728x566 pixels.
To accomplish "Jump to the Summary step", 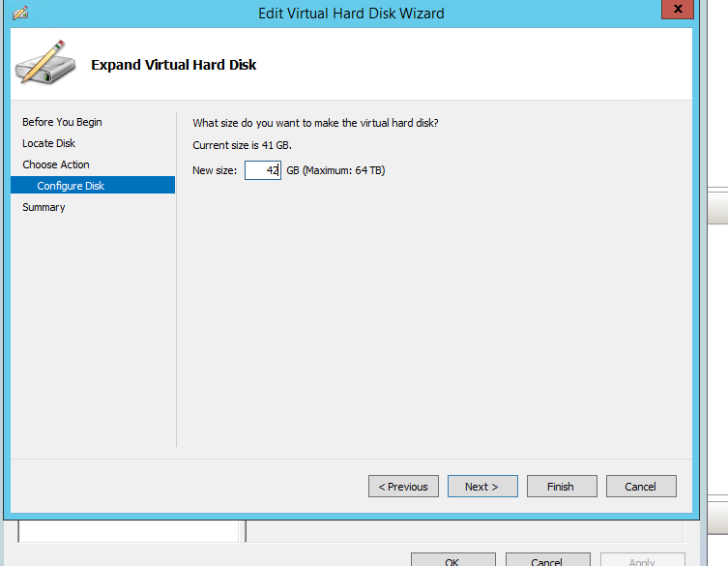I will (x=44, y=207).
